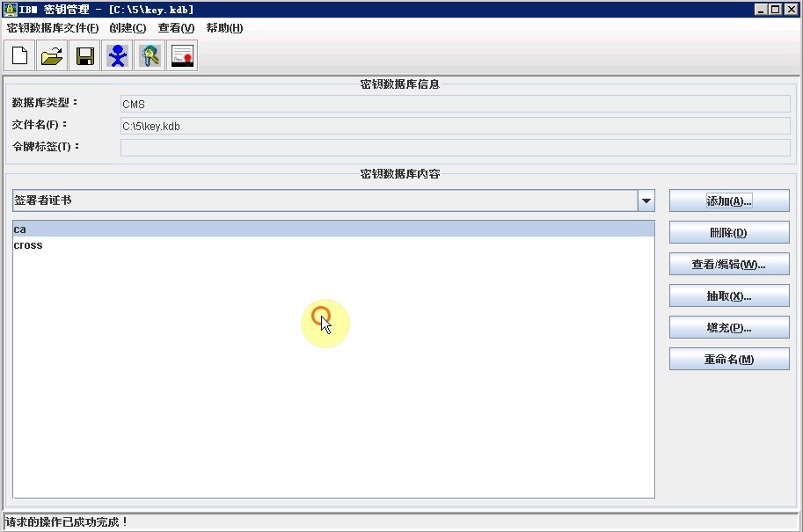This screenshot has height=532, width=803.
Task: Expand the 签署者证书 dropdown arrow
Action: tap(646, 200)
